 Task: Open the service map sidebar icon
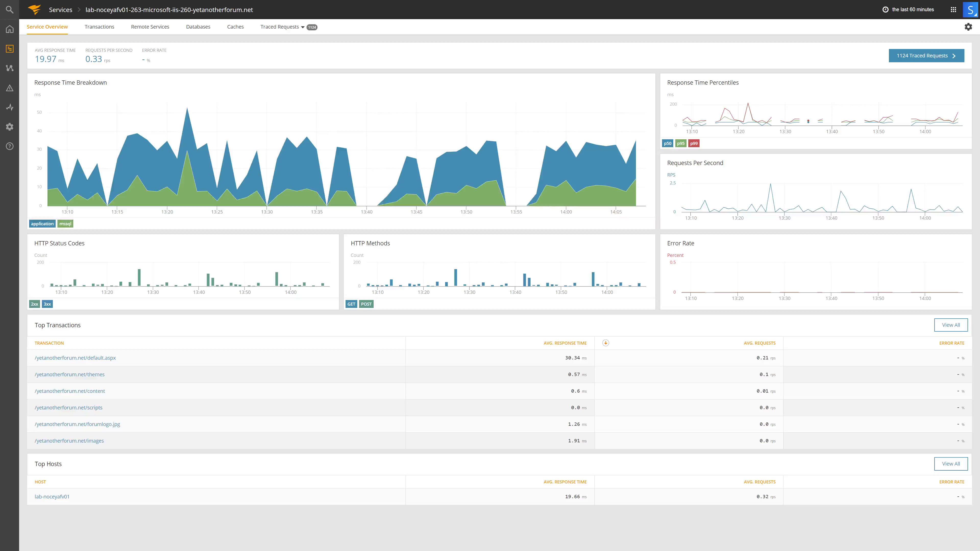[x=9, y=68]
